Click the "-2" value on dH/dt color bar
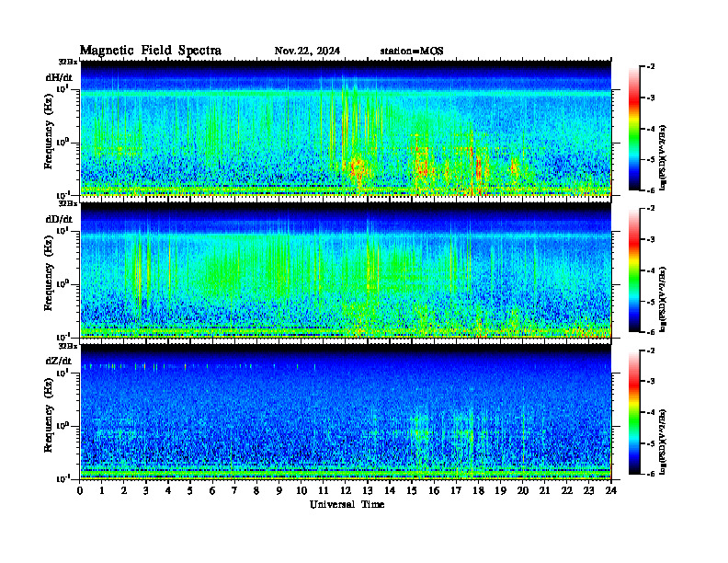The image size is (728, 563). click(x=651, y=67)
